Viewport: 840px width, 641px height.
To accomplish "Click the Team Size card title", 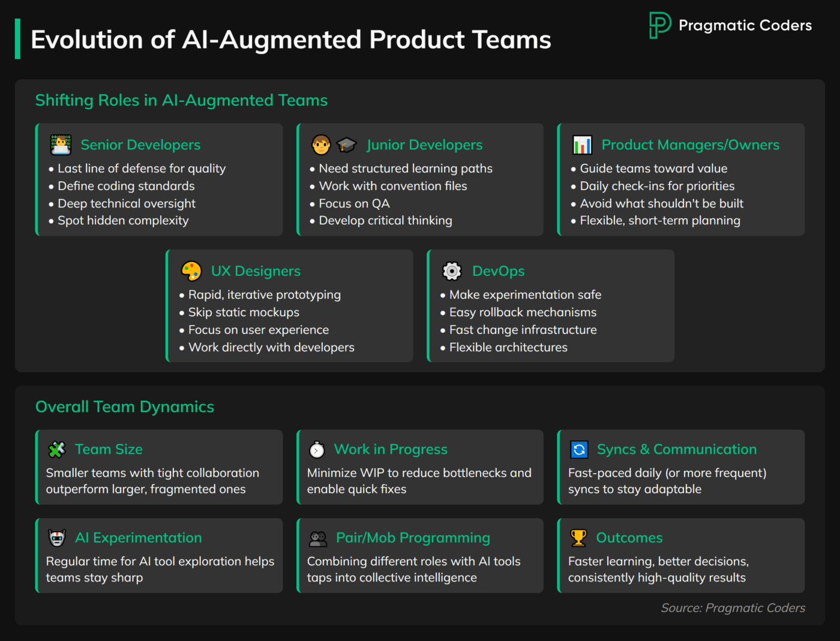I will [109, 449].
